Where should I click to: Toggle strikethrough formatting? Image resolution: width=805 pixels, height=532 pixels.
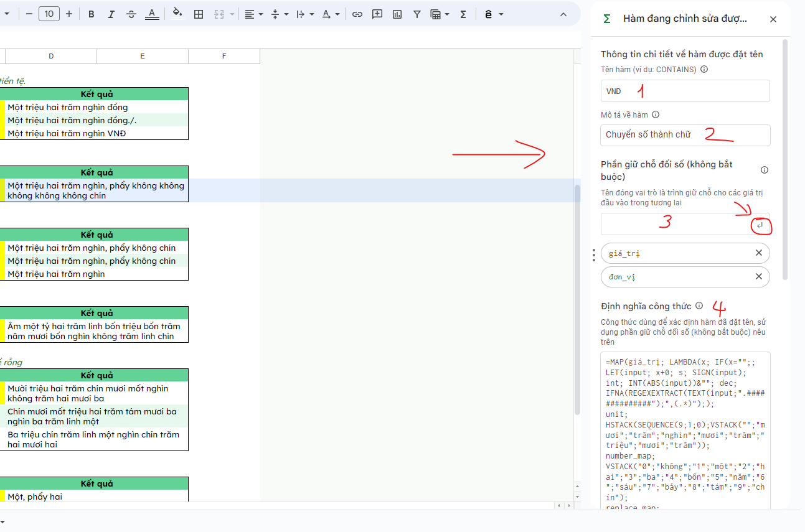point(131,14)
